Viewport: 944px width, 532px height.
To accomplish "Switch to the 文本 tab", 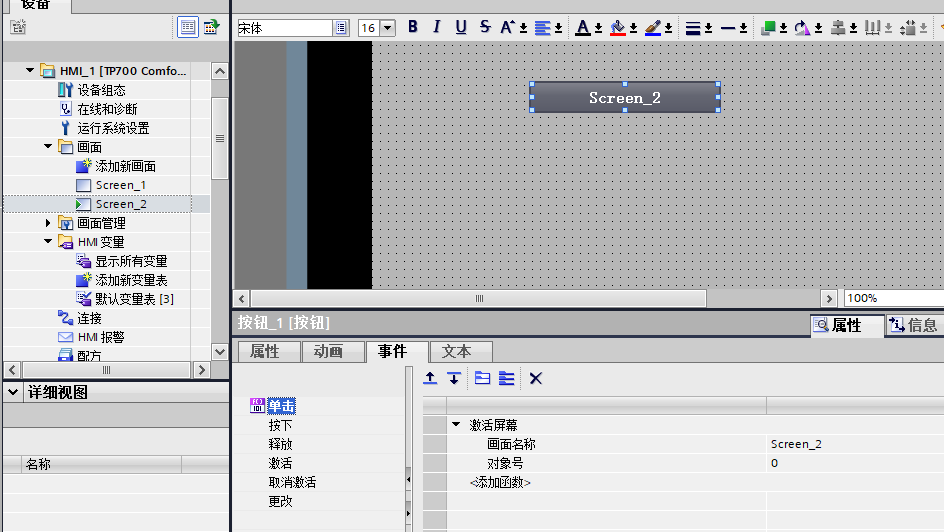I will pyautogui.click(x=456, y=352).
